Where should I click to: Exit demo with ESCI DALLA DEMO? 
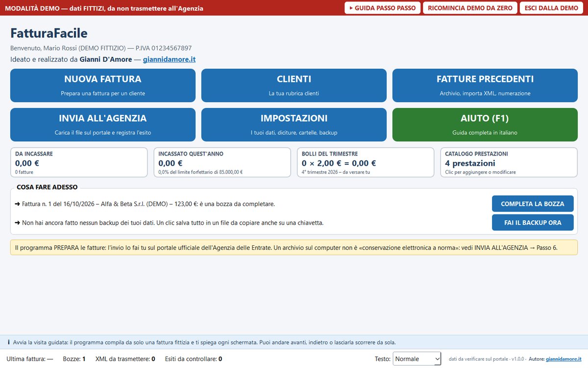point(551,8)
